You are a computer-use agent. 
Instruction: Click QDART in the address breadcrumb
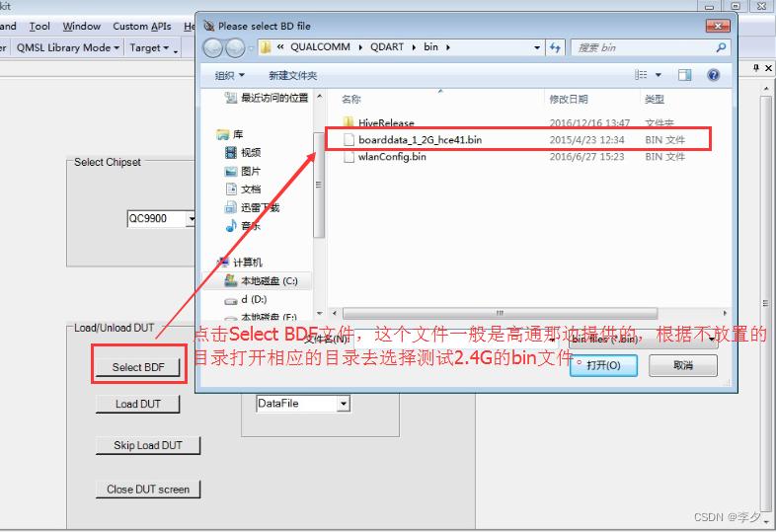387,47
